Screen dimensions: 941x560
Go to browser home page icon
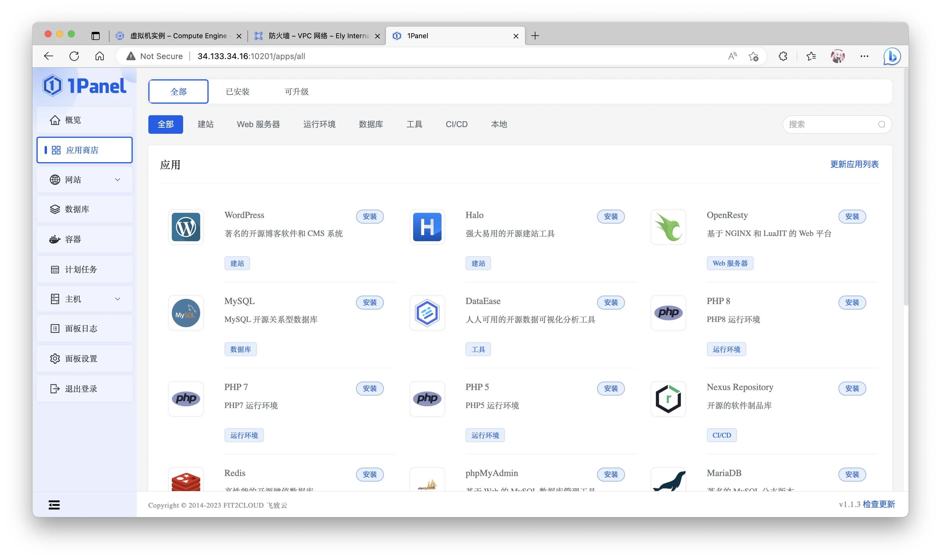point(99,56)
